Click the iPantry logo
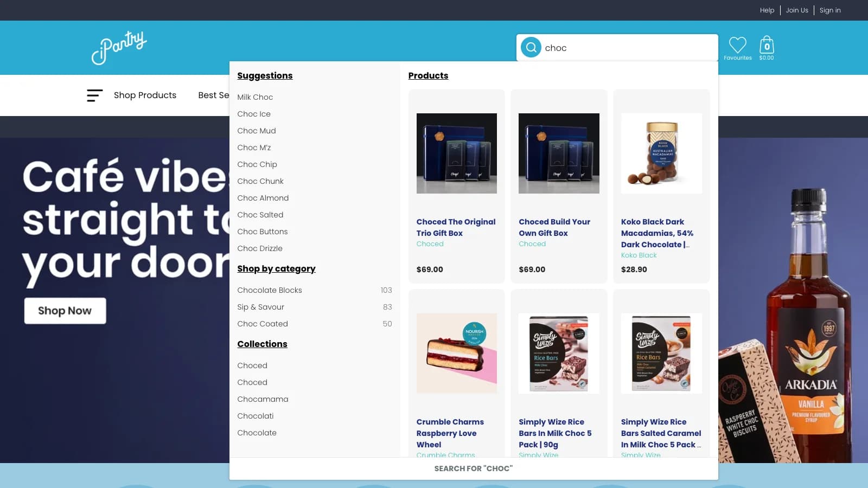This screenshot has width=868, height=488. (x=119, y=48)
